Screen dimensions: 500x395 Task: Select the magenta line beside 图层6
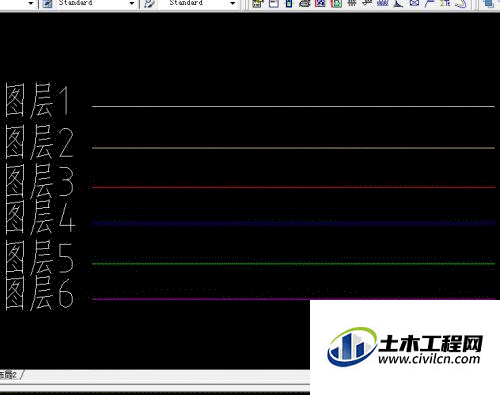pos(294,299)
